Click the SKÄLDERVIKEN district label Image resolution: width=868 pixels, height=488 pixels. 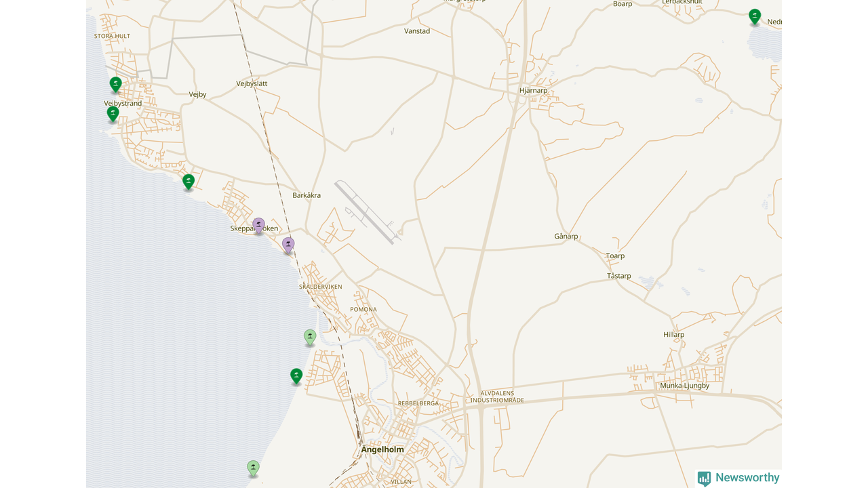321,287
